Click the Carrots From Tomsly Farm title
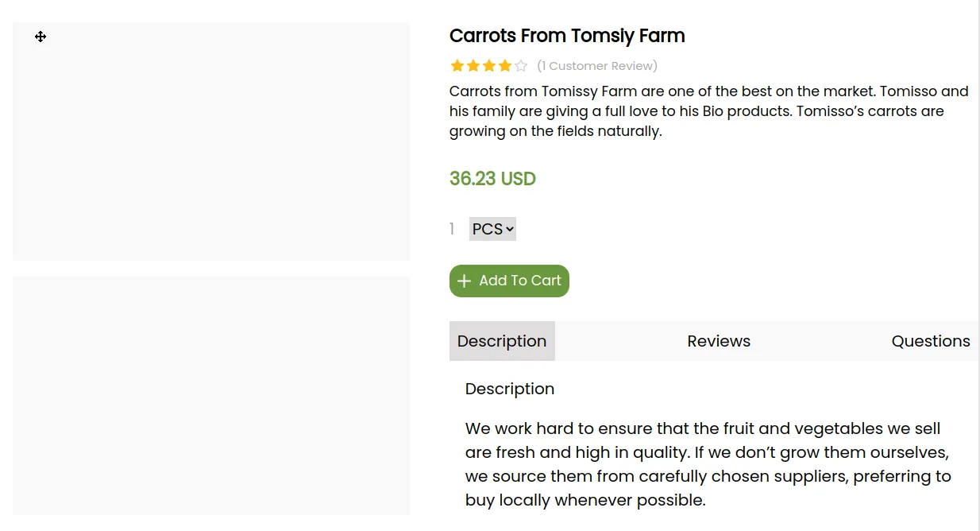The width and height of the screenshot is (980, 531). (567, 36)
